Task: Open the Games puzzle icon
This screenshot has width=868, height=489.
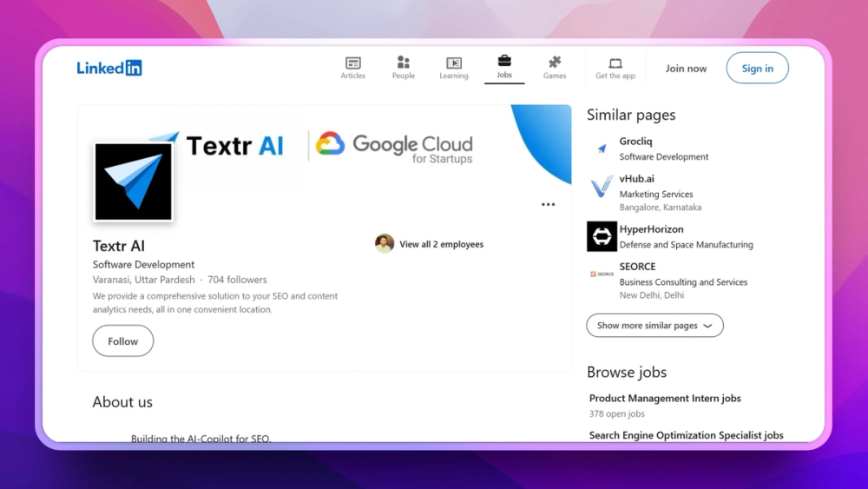Action: click(x=554, y=68)
